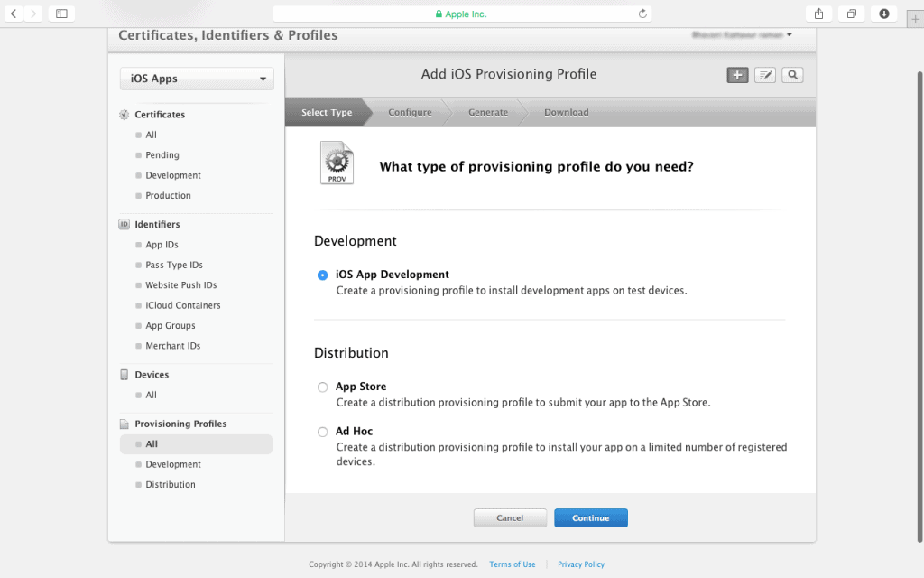Click the iOS App Development label
Screen dimensions: 924x578
pos(393,275)
